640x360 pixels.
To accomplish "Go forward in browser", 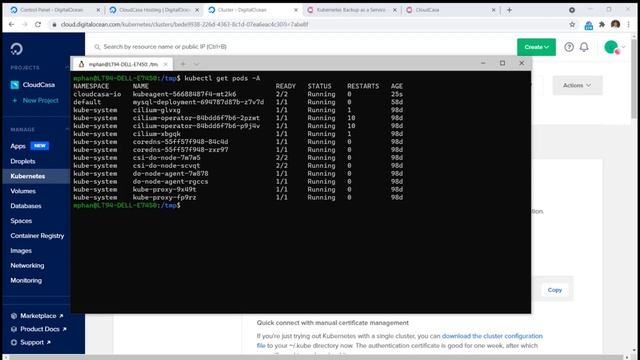I will pos(24,24).
